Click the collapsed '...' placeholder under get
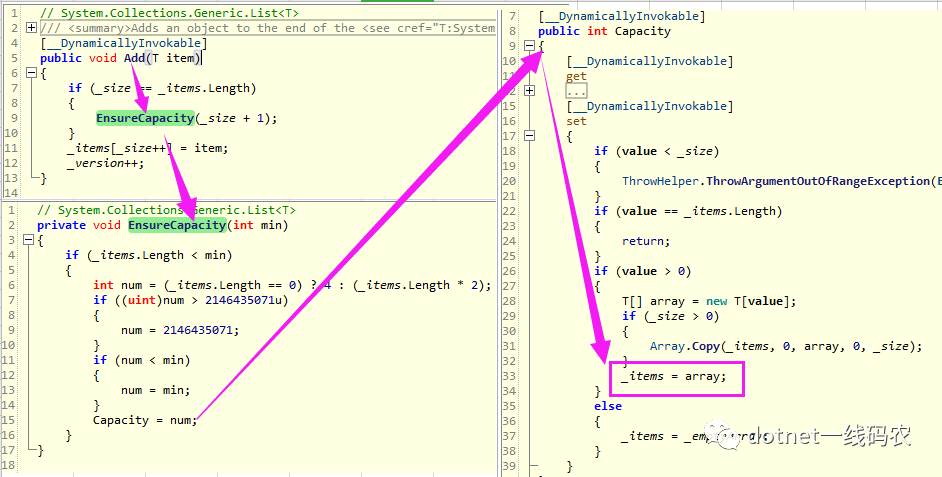Image resolution: width=942 pixels, height=477 pixels. tap(576, 91)
